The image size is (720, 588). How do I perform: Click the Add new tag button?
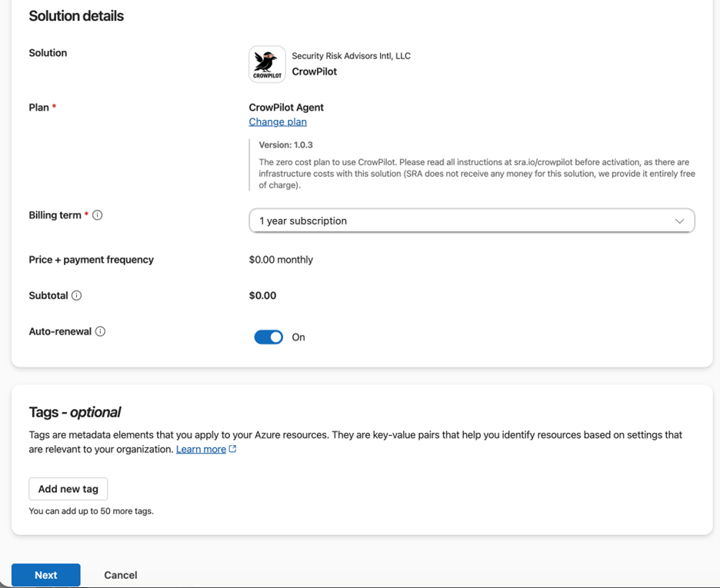pyautogui.click(x=68, y=489)
